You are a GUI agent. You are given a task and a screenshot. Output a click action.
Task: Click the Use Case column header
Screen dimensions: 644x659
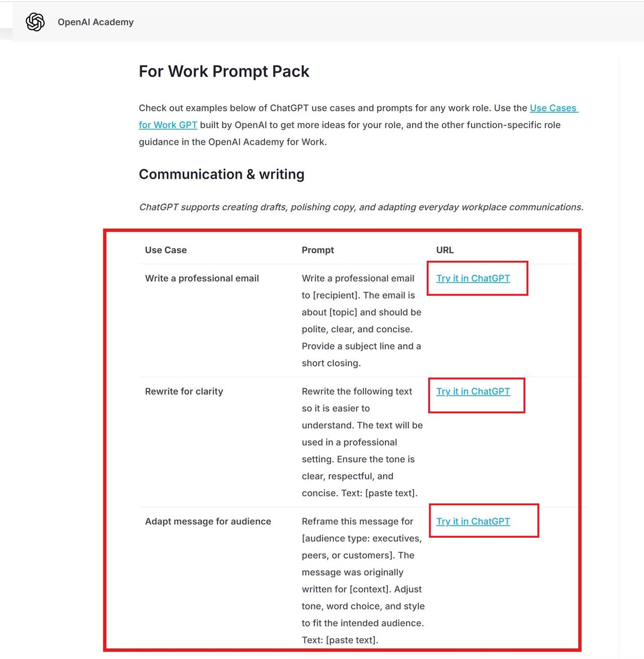pyautogui.click(x=166, y=250)
